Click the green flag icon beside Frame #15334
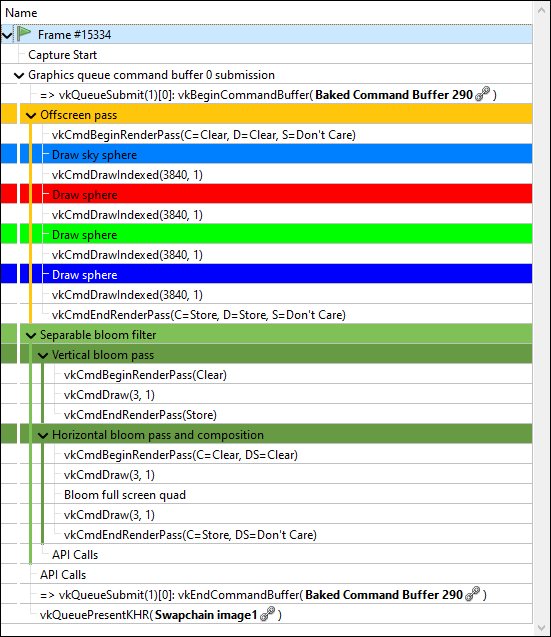 pyautogui.click(x=24, y=34)
